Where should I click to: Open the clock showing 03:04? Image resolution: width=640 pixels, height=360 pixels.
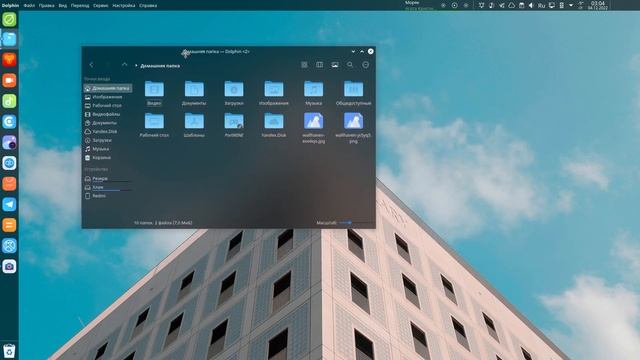tap(598, 5)
